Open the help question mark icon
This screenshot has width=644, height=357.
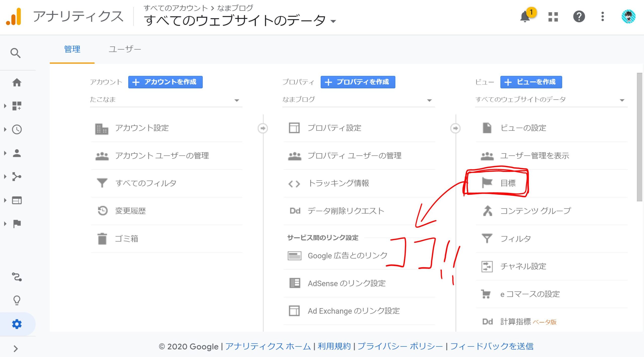tap(579, 17)
